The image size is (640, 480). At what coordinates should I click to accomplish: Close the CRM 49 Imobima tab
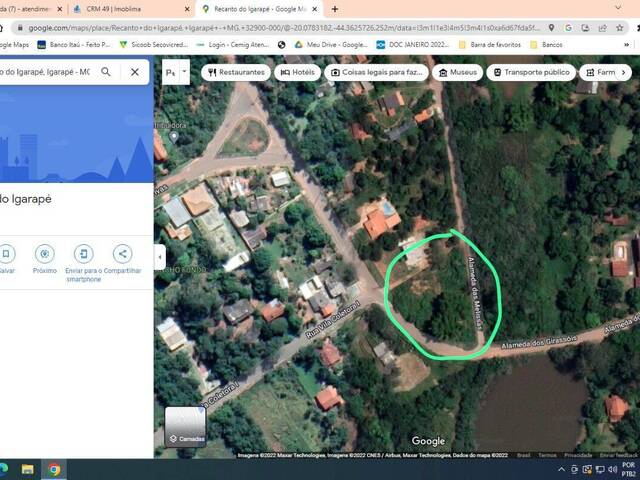187,9
